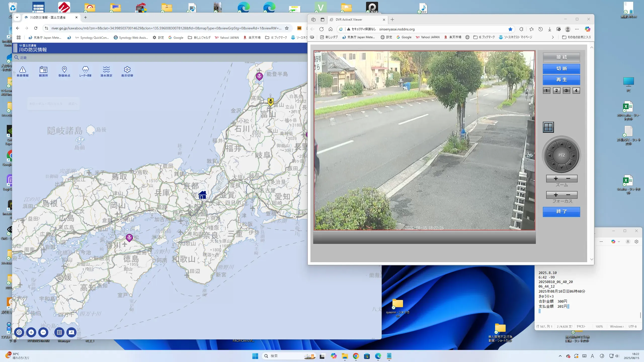Select camera channel 2
Image resolution: width=644 pixels, height=362 pixels.
point(556,90)
